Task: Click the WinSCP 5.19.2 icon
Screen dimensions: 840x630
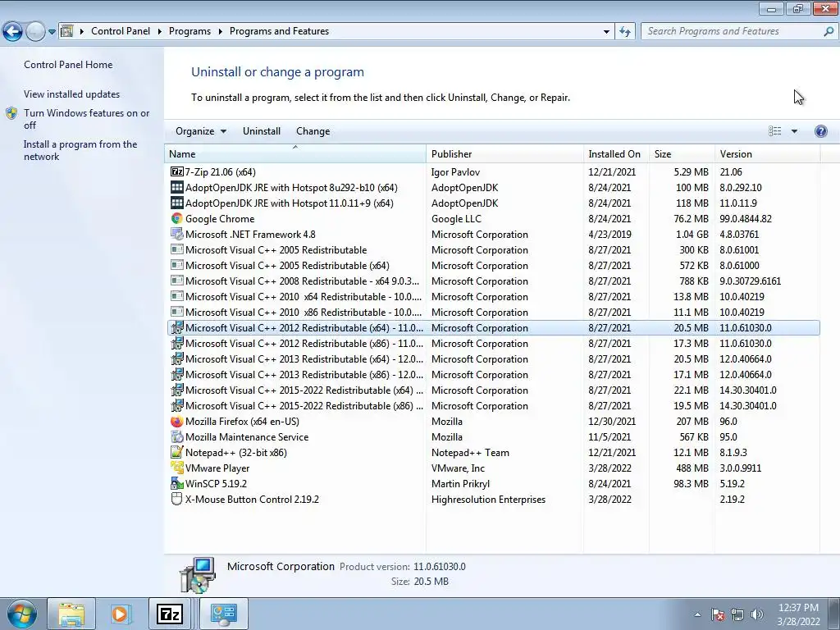Action: pyautogui.click(x=177, y=483)
